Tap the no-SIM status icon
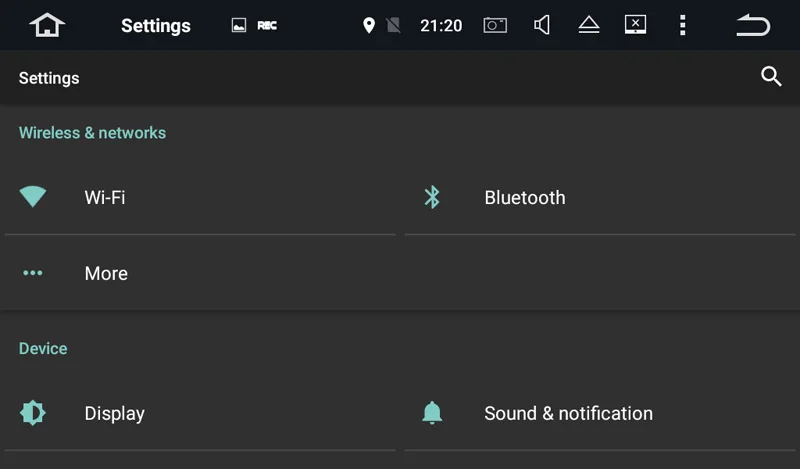The width and height of the screenshot is (800, 469). point(393,25)
